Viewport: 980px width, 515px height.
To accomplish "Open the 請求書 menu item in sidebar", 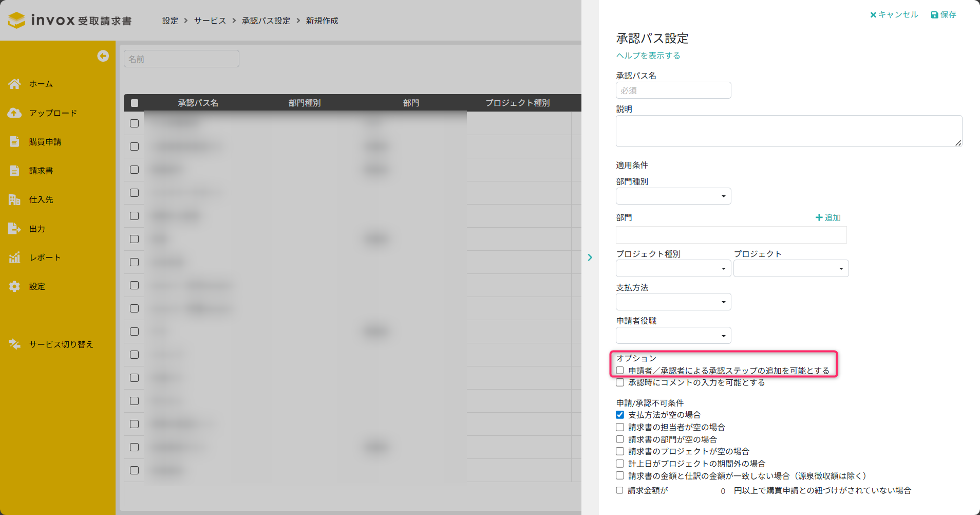I will pos(41,171).
